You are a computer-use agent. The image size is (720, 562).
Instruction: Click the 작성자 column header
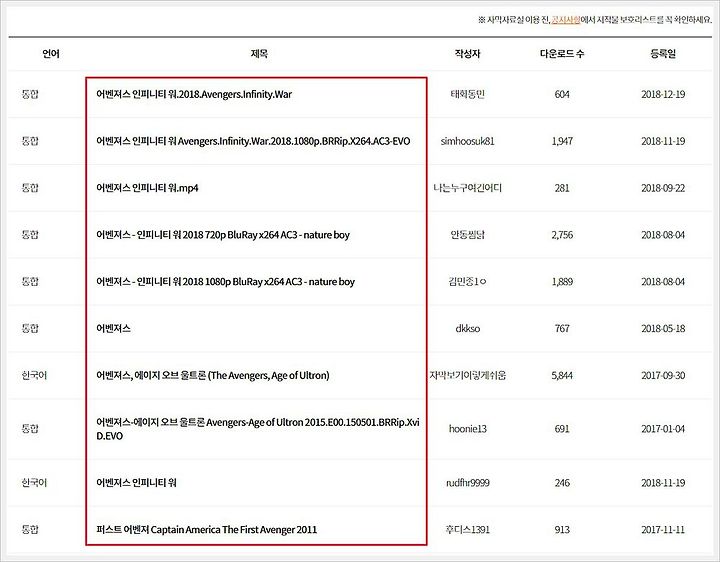pos(467,54)
